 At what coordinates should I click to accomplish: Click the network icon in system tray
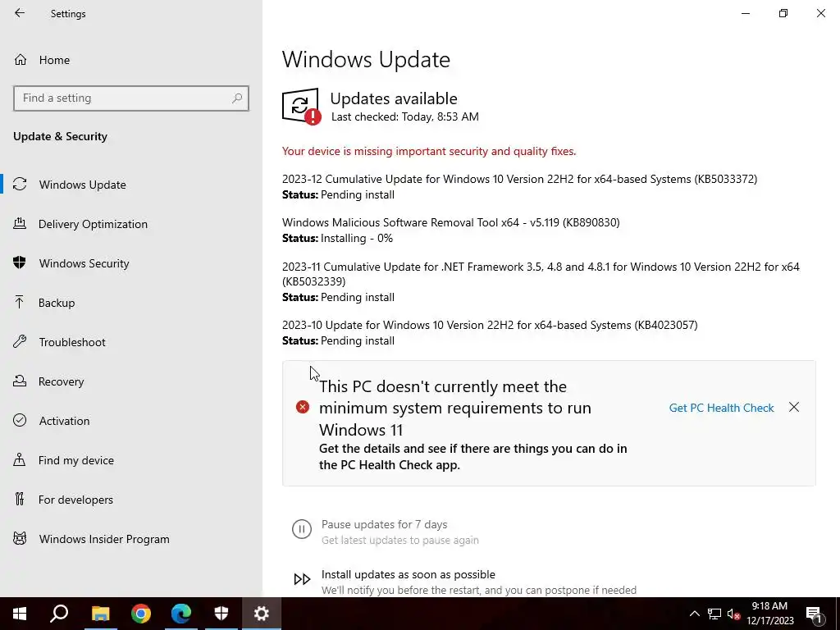tap(714, 614)
